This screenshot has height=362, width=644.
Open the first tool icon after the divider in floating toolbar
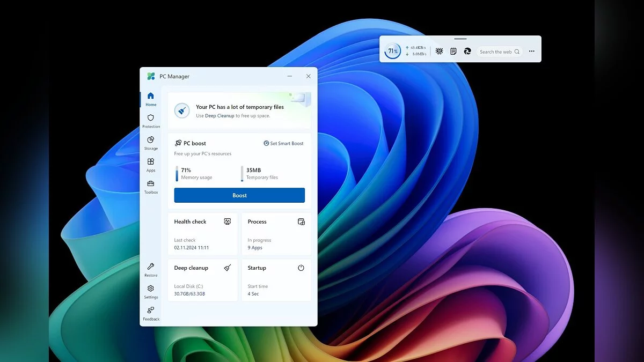click(x=439, y=51)
